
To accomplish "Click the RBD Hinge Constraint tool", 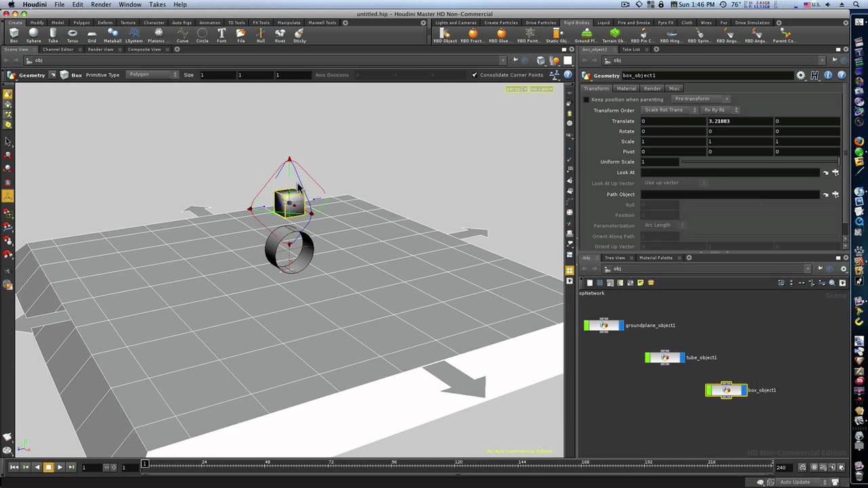I will (x=671, y=35).
